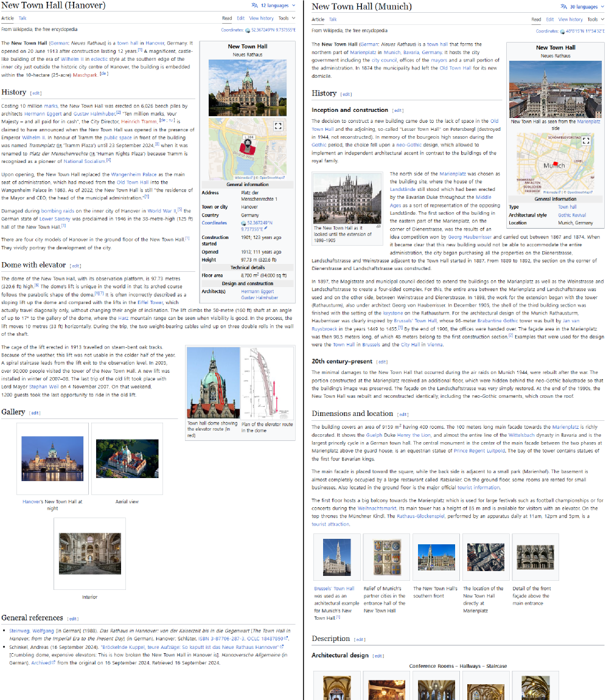The width and height of the screenshot is (606, 700).
Task: Click the globe icon next to Hanover coordinates header
Action: click(x=248, y=30)
